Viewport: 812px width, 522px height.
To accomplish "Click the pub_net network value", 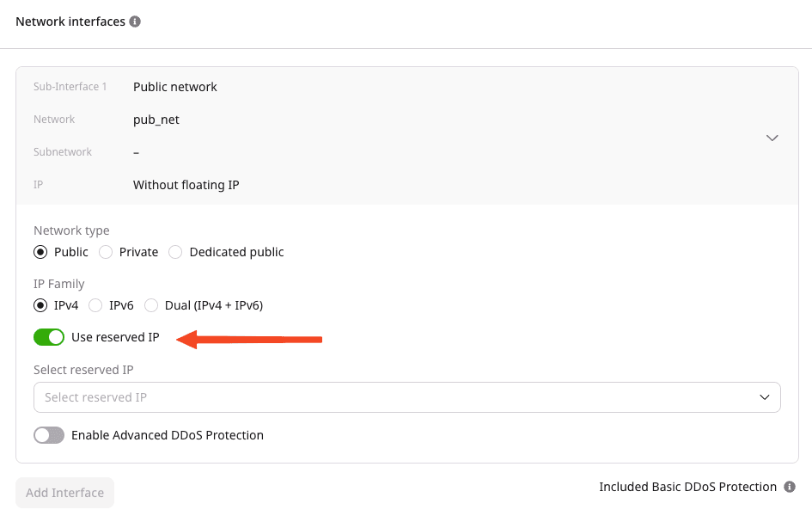I will click(156, 120).
